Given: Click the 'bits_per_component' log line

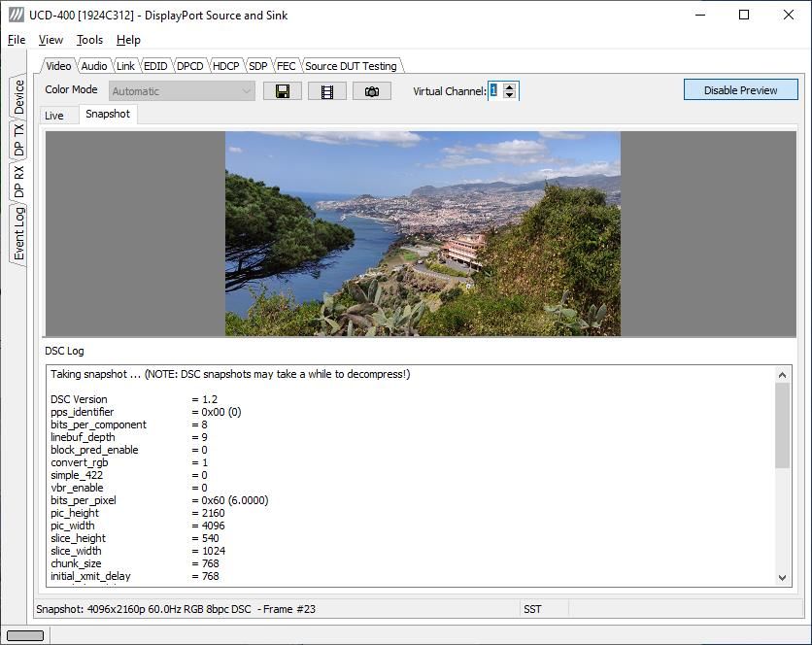Looking at the screenshot, I should [x=129, y=424].
